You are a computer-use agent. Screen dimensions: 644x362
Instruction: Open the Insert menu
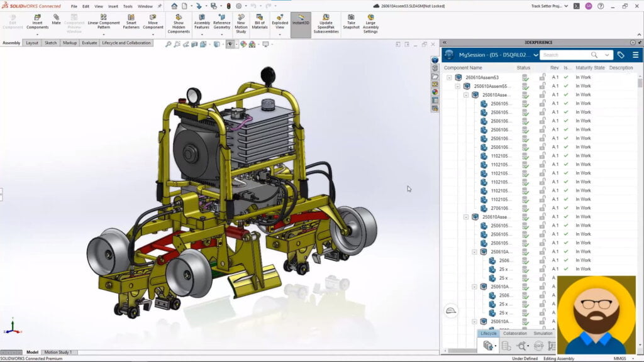(x=113, y=6)
